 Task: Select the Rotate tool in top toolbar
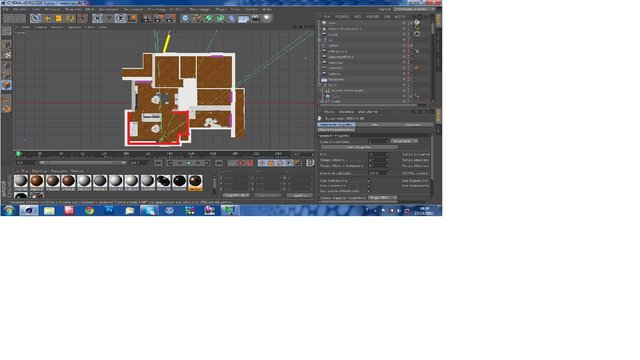[x=71, y=18]
